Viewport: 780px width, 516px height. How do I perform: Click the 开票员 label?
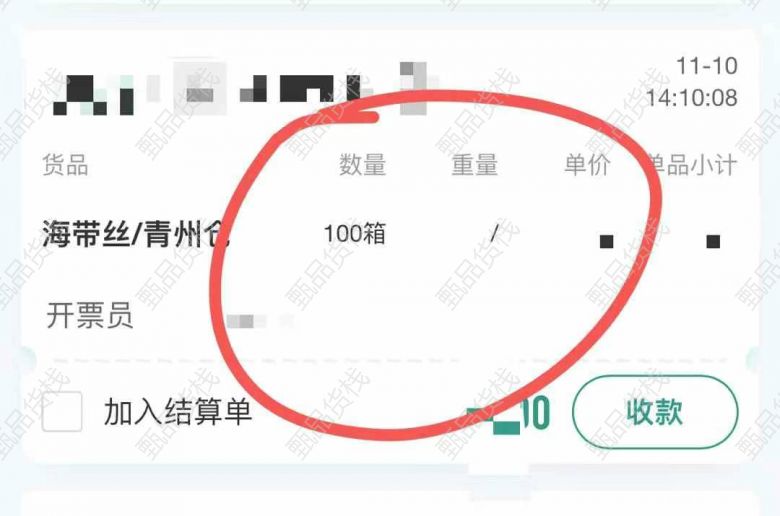[90, 316]
